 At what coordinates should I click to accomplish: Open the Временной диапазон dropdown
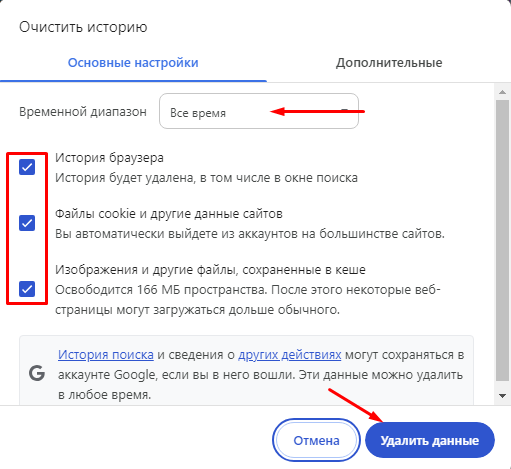(x=259, y=111)
